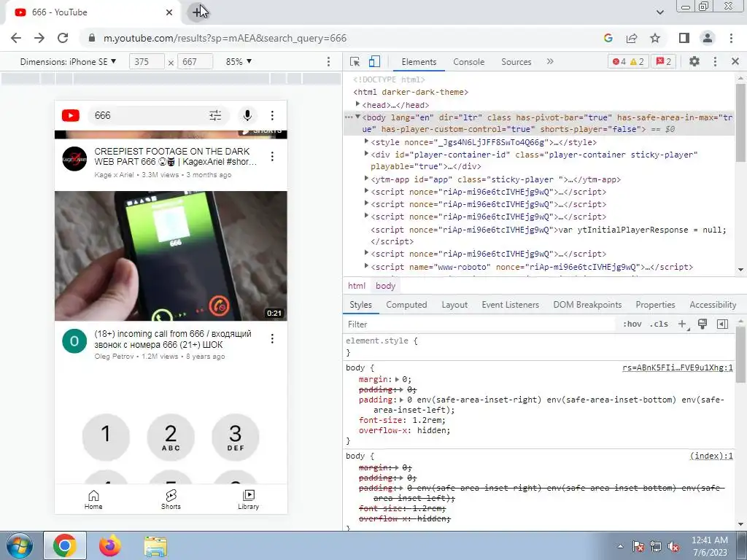Click the browser forward arrow
The width and height of the screenshot is (747, 560).
tap(39, 38)
